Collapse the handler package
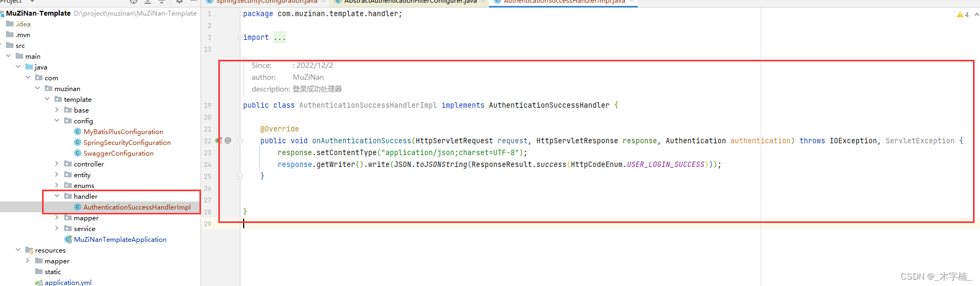980x286 pixels. coord(57,196)
